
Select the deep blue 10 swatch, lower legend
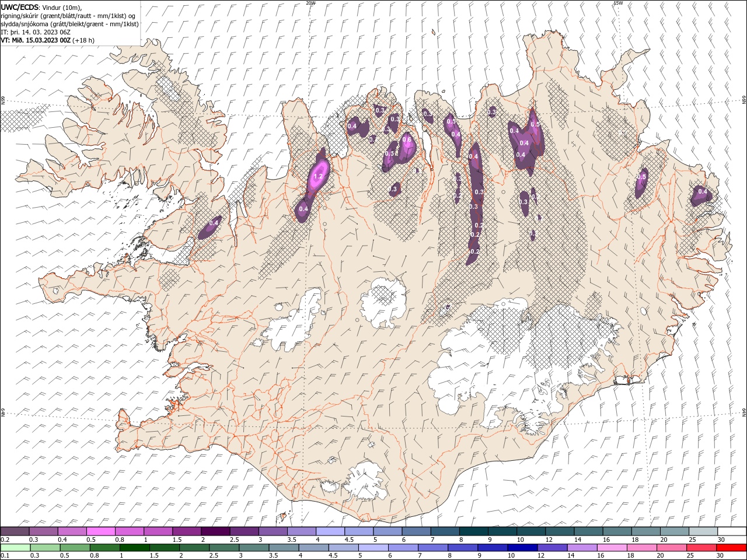coord(522,548)
